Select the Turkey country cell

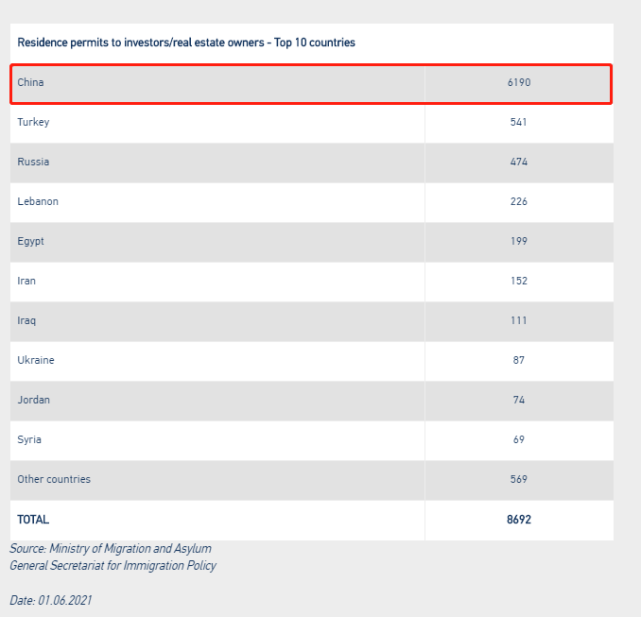(33, 122)
